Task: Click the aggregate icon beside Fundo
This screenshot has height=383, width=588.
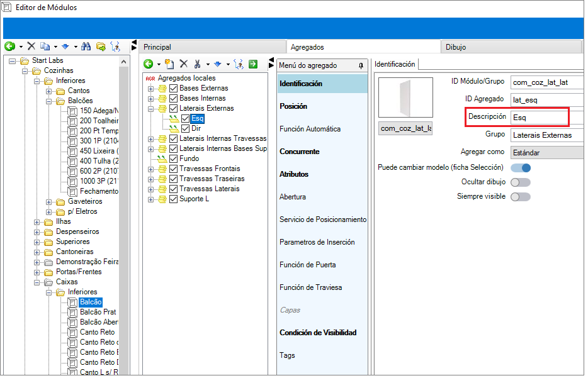Action: [162, 159]
